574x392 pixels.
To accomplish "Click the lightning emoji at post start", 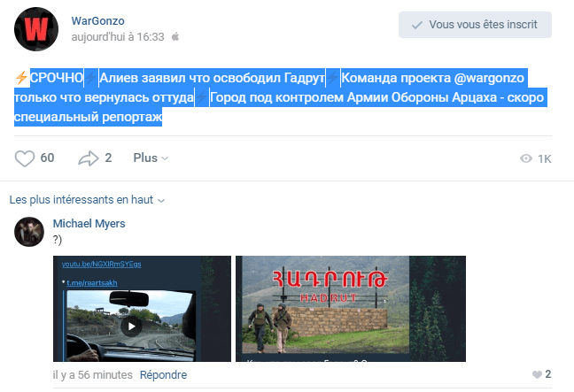I will (21, 77).
